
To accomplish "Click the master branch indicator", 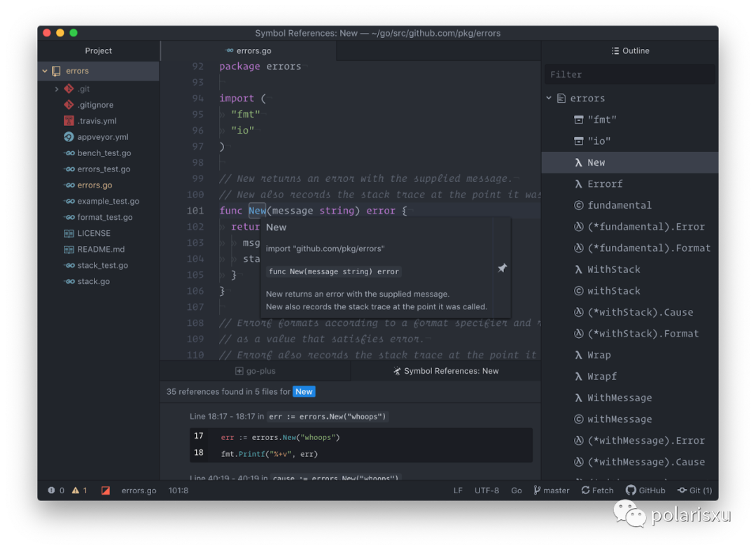I will 552,491.
